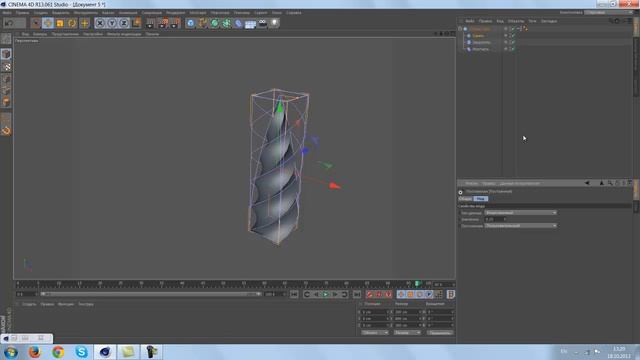Screen dimensions: 640x360
Task: Click the green Array modeling objects icon
Action: [227, 23]
